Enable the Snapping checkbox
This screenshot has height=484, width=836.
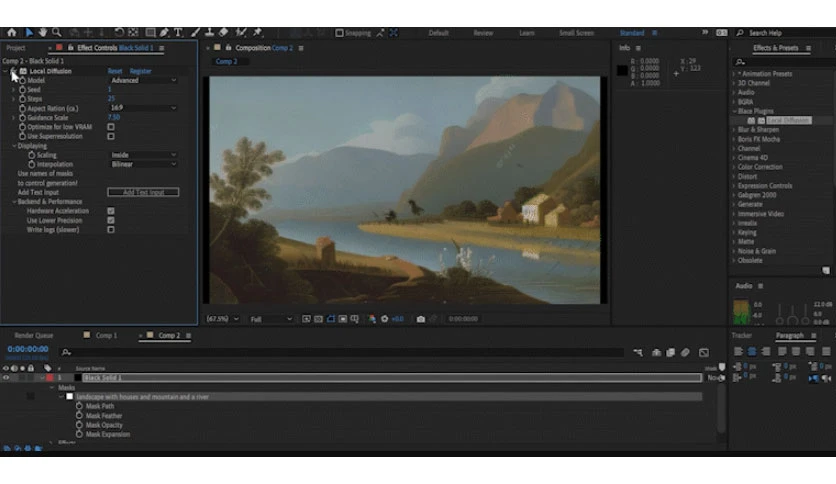click(339, 33)
